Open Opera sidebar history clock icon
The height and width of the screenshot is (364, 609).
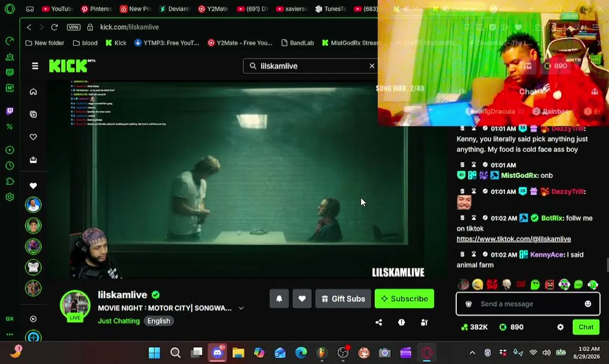(x=10, y=165)
